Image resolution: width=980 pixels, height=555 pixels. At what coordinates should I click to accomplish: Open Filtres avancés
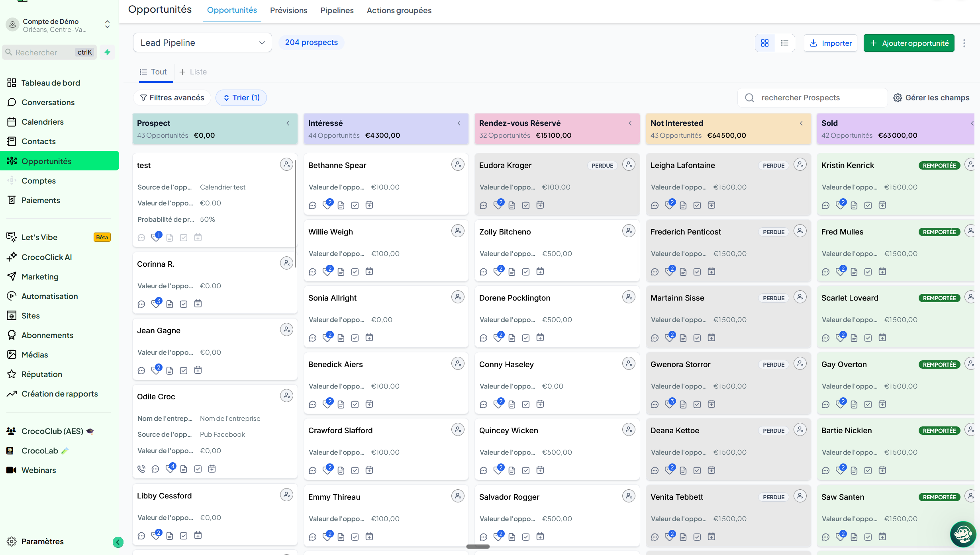tap(172, 98)
